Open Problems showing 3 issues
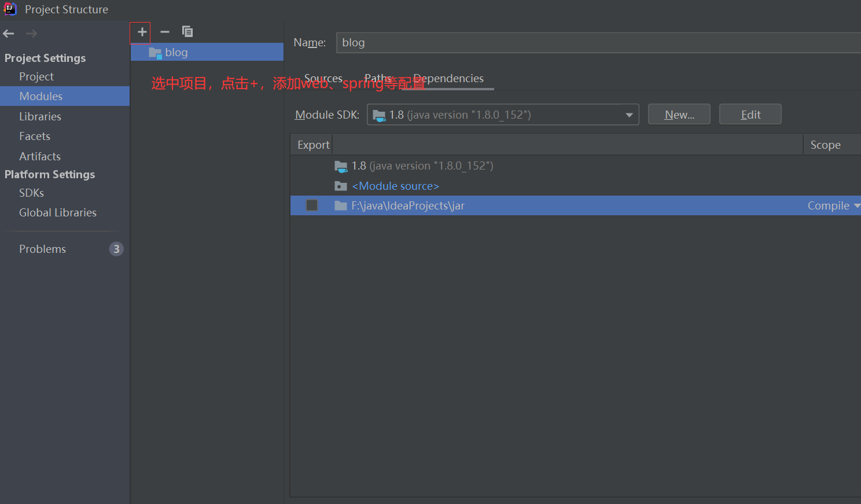The image size is (861, 504). pos(42,249)
